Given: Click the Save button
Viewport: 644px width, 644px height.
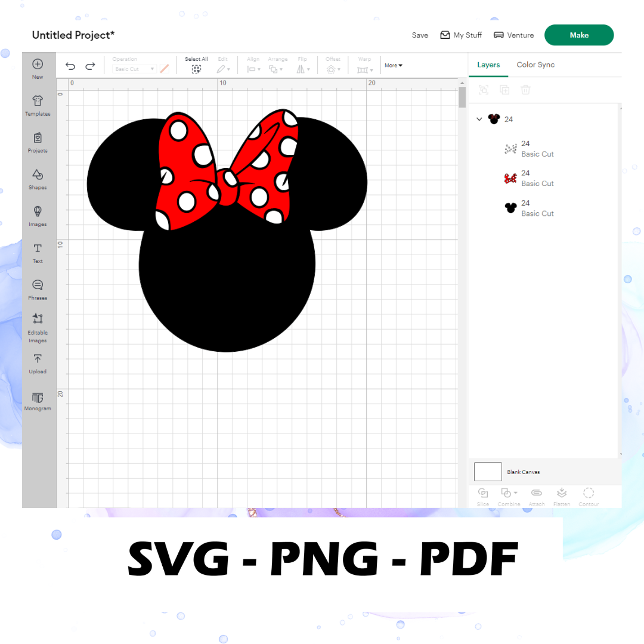Looking at the screenshot, I should point(420,35).
